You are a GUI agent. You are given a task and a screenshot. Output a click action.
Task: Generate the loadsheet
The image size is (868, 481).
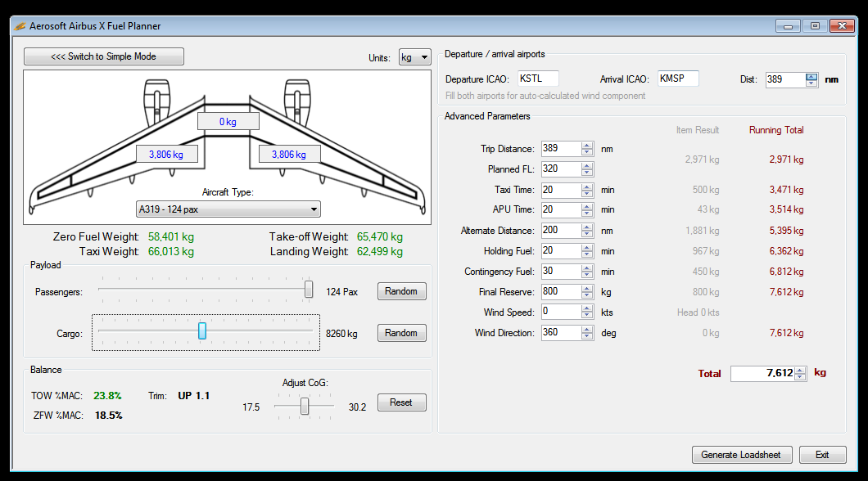click(x=741, y=455)
